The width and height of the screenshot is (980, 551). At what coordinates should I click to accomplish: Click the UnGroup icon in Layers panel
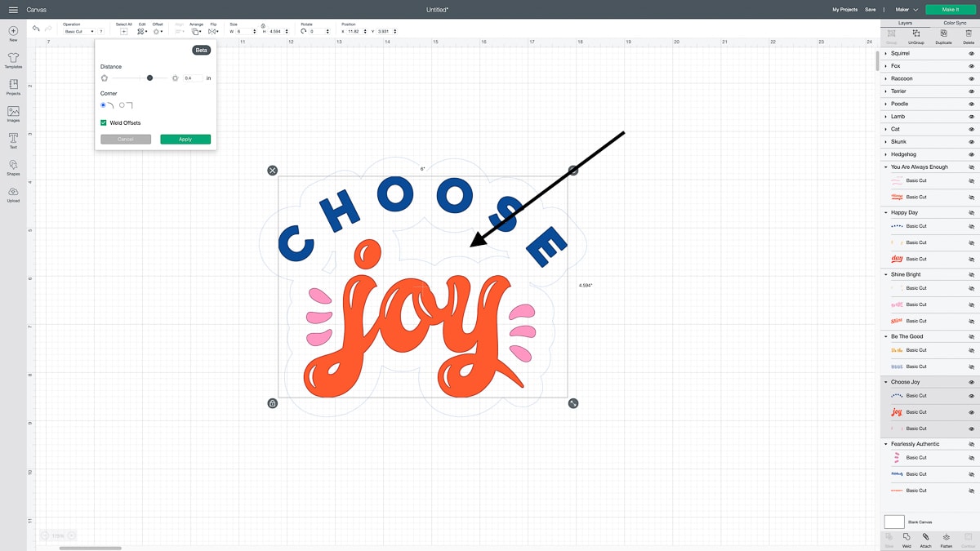915,35
